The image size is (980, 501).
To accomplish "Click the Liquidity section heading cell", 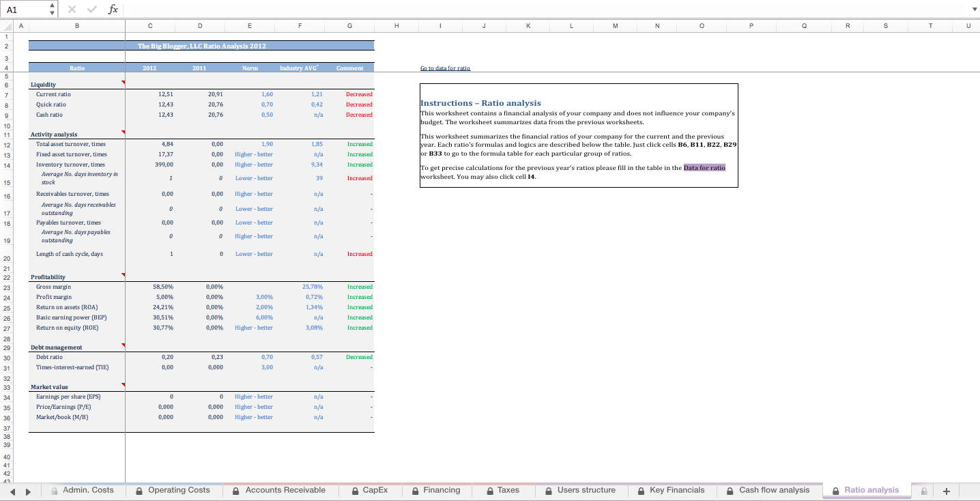I will (76, 84).
